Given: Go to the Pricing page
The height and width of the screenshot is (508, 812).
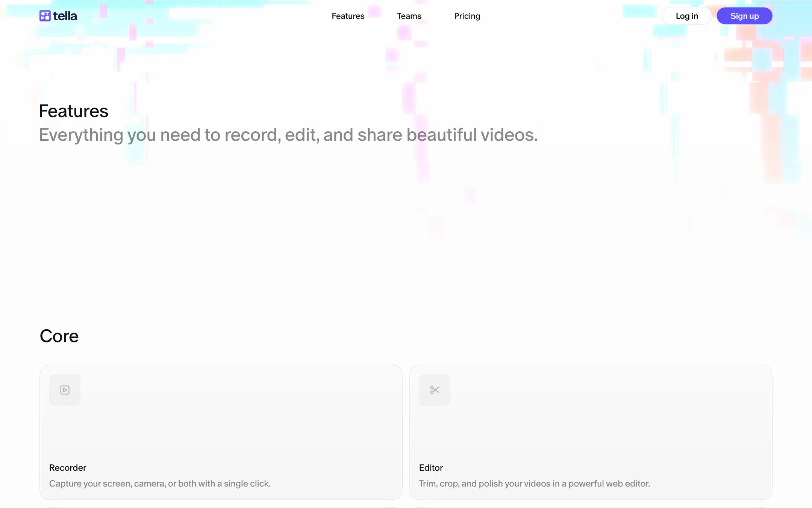Looking at the screenshot, I should [467, 16].
